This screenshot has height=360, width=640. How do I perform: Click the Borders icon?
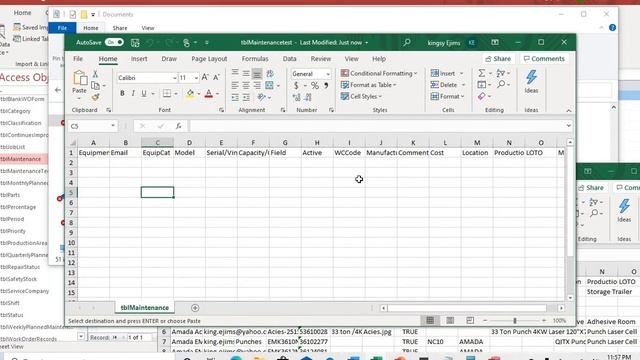(167, 93)
